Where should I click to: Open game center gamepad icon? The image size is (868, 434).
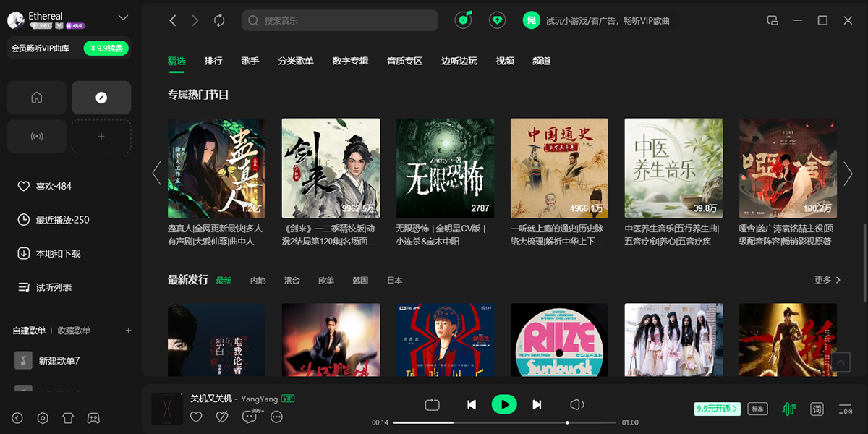coord(93,418)
